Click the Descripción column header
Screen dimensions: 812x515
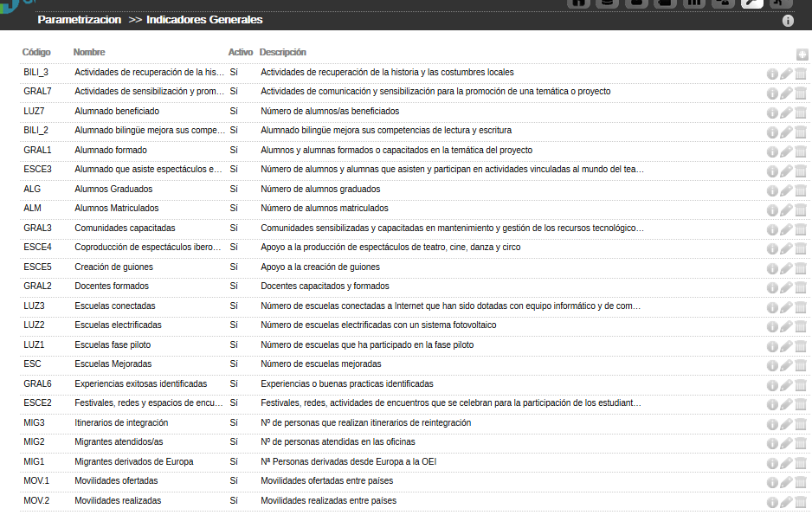[283, 52]
